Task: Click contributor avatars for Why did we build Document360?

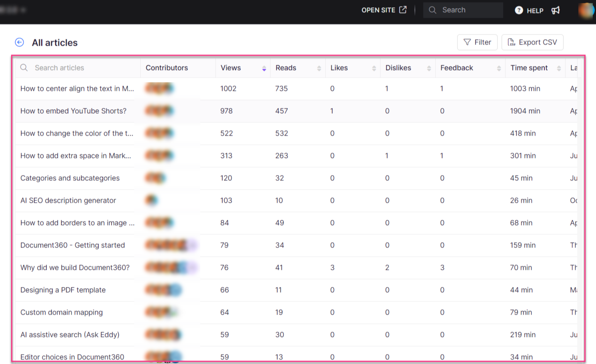Action: 171,267
